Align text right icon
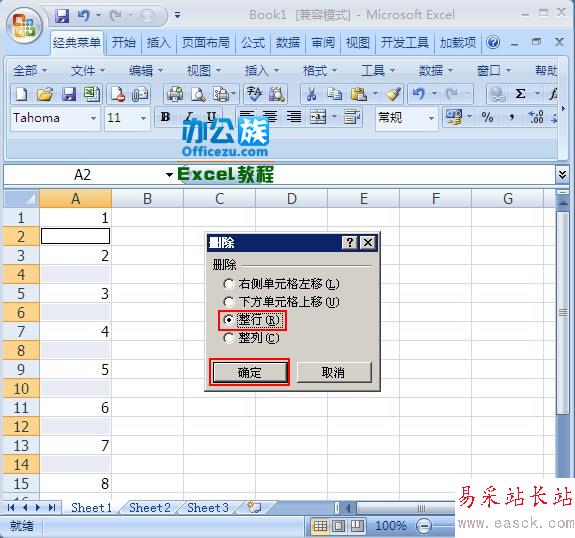This screenshot has width=575, height=538. click(294, 117)
